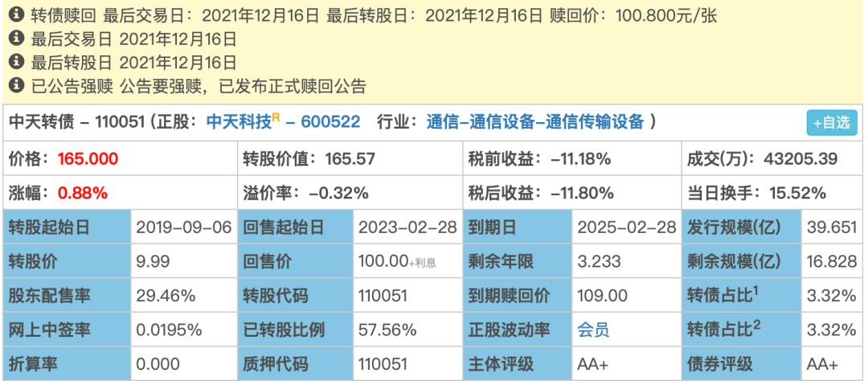
Task: Click the 已转股比例 header cell
Action: point(295,330)
